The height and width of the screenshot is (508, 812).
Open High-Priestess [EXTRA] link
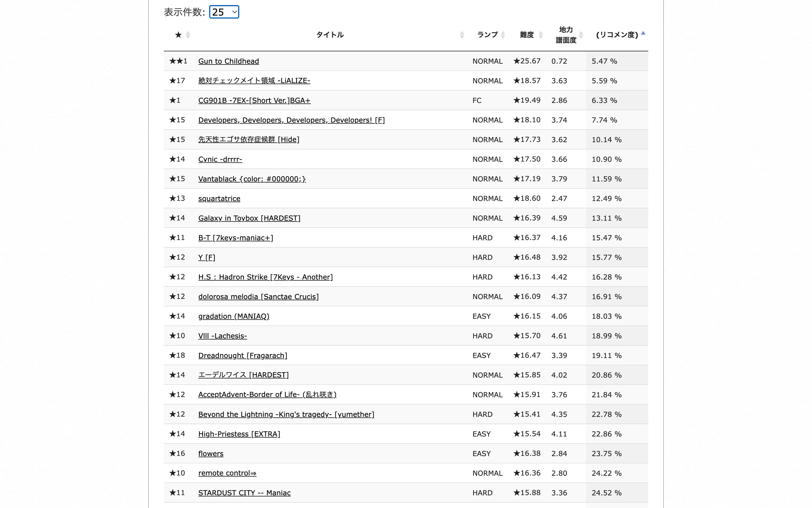239,434
